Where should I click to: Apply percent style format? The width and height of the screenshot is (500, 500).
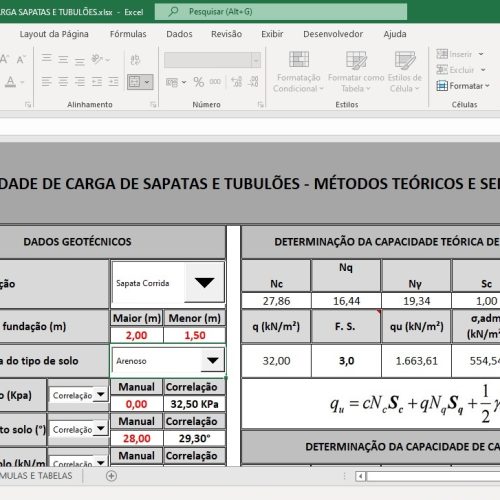(x=199, y=82)
